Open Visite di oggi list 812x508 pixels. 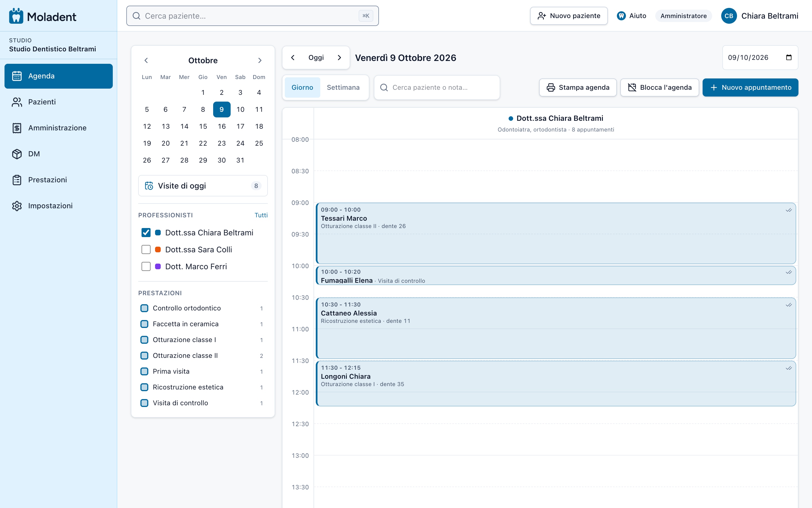tap(203, 186)
